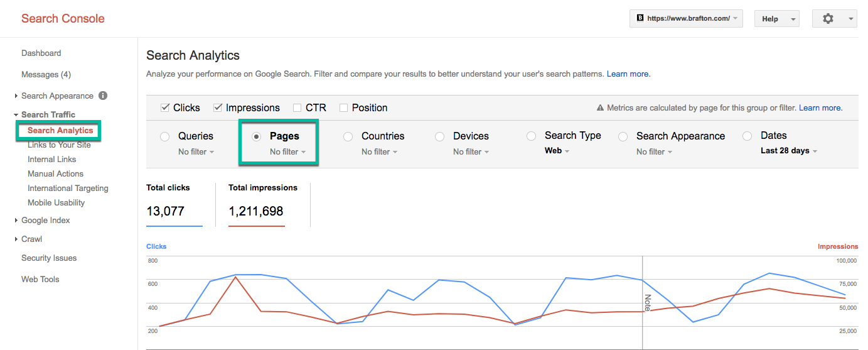
Task: Click the settings gear icon
Action: point(828,19)
